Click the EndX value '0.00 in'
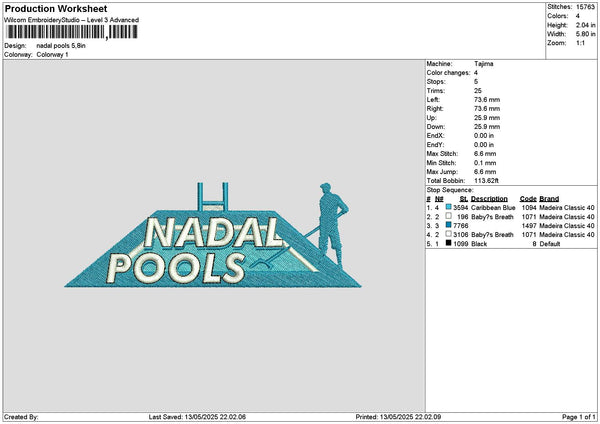 [484, 135]
